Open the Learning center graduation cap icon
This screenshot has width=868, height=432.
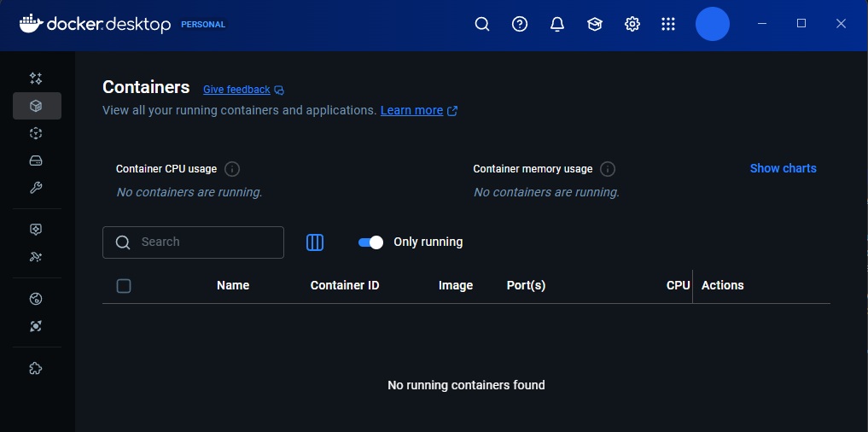pos(595,24)
